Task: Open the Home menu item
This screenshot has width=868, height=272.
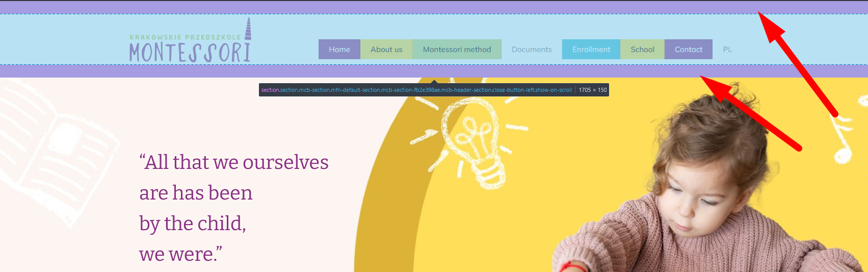Action: pos(339,50)
